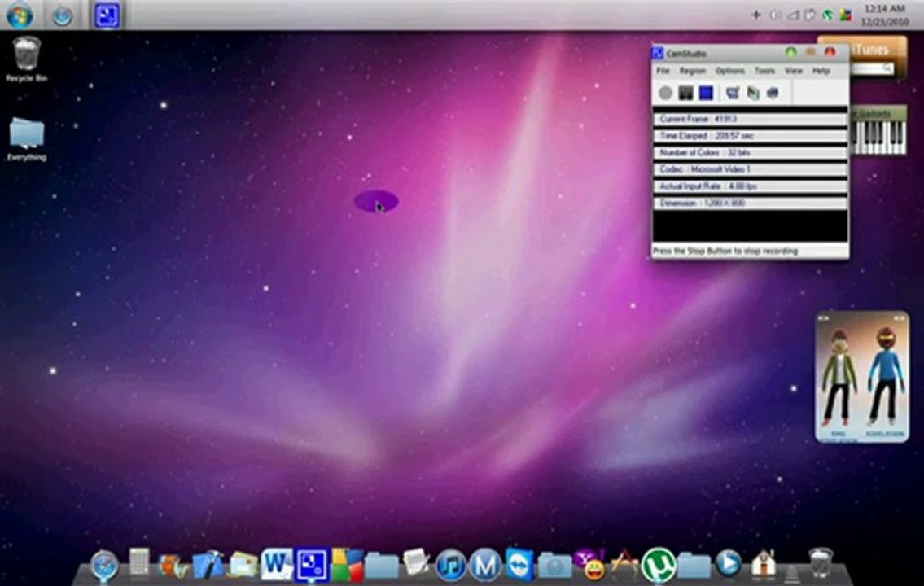Click the CamStudio icon in the dock
The image size is (924, 586).
pos(311,564)
